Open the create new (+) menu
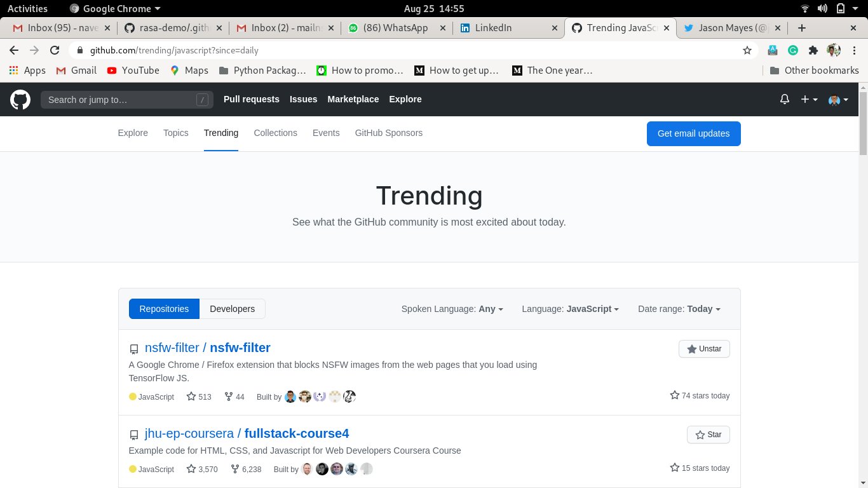The image size is (868, 488). coord(807,99)
